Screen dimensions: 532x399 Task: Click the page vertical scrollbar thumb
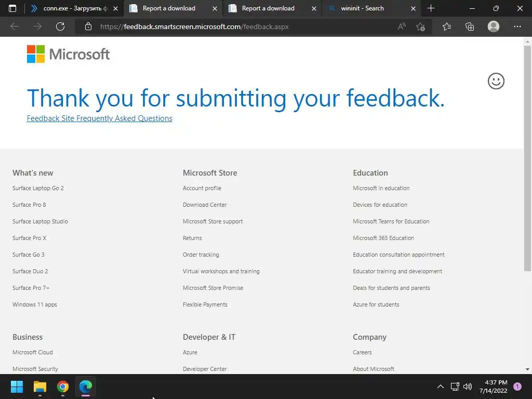click(527, 158)
